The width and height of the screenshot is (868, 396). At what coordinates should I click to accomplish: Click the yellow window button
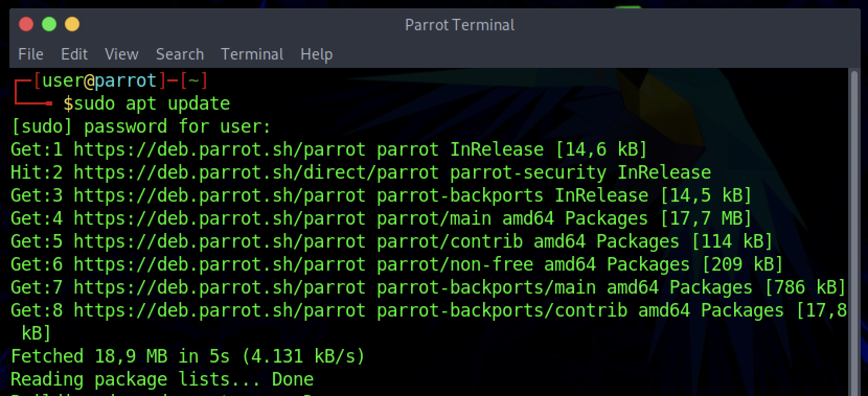coord(72,25)
